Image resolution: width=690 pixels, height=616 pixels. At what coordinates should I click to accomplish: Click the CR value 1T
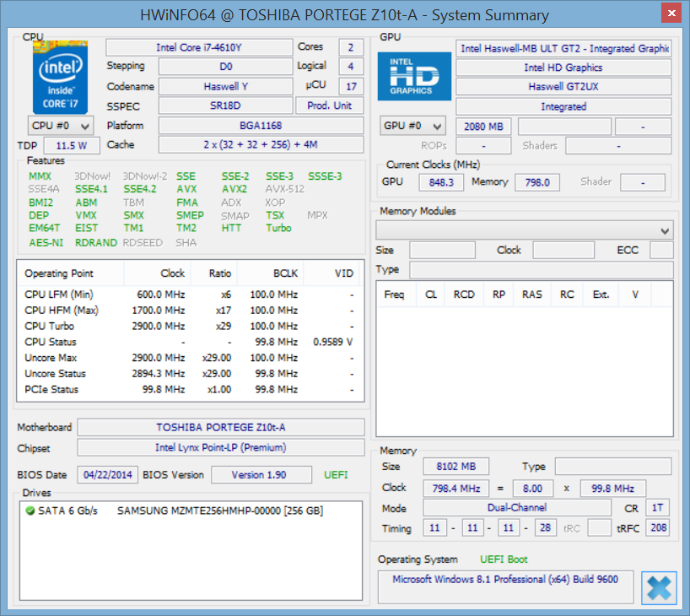[x=657, y=508]
